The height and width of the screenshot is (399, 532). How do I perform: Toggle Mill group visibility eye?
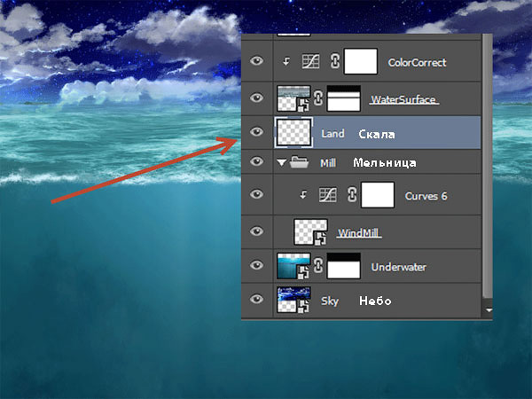(x=257, y=161)
